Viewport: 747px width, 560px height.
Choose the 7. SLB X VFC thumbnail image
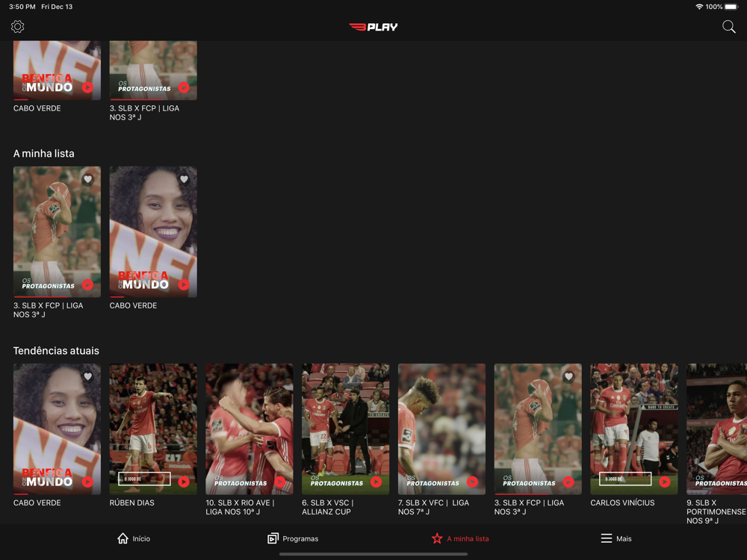(442, 429)
